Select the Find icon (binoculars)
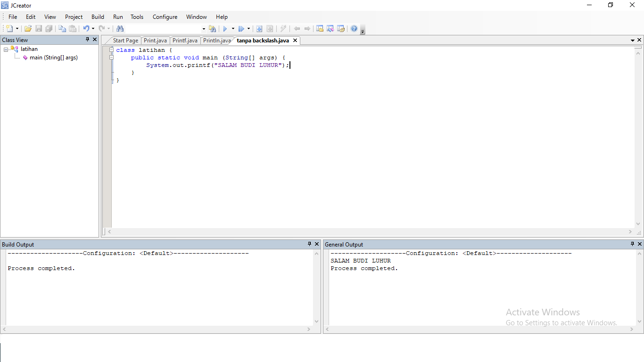The image size is (644, 362). tap(120, 28)
